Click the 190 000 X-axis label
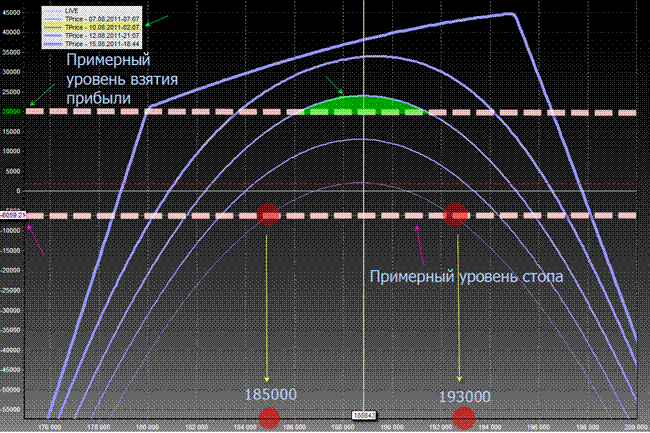 [392, 427]
